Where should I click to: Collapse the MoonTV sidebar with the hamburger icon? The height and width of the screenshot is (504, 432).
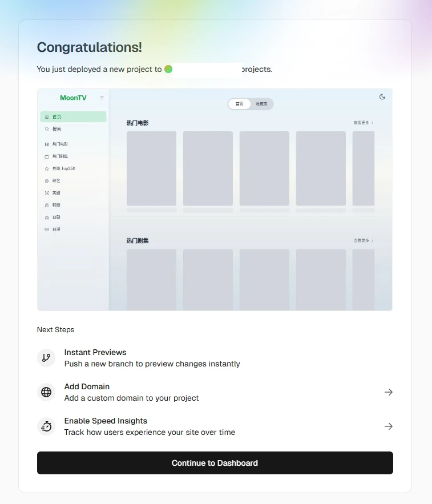click(x=102, y=98)
